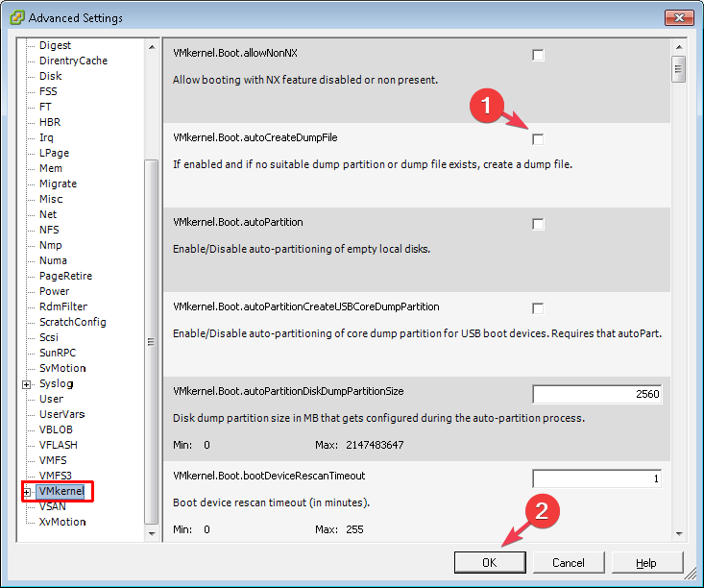
Task: Select the Mem tree item
Action: [51, 168]
